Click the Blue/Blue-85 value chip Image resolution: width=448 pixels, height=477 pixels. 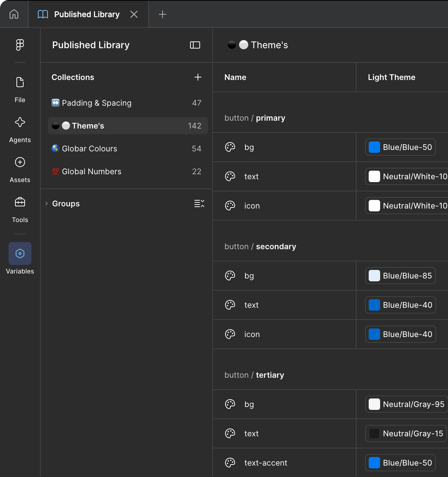point(400,276)
